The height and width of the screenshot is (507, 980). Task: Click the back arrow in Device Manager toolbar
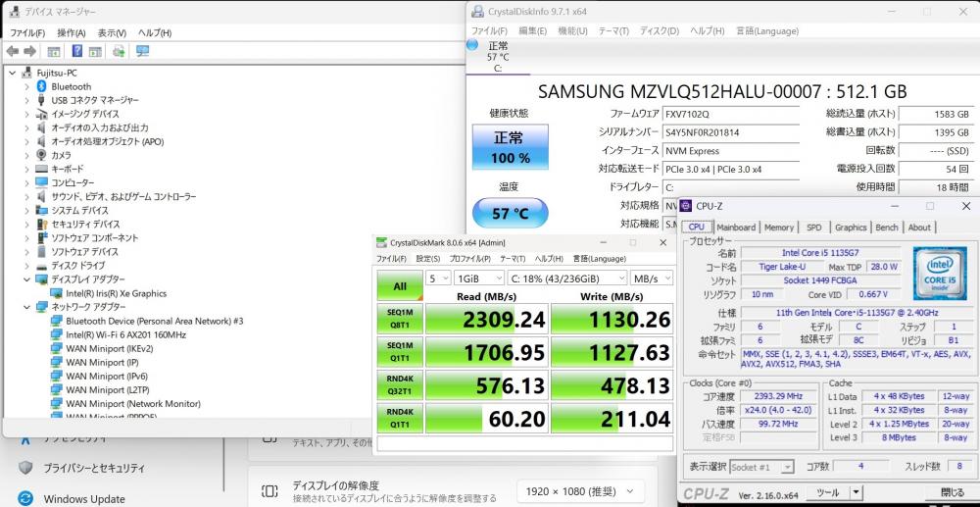click(12, 51)
